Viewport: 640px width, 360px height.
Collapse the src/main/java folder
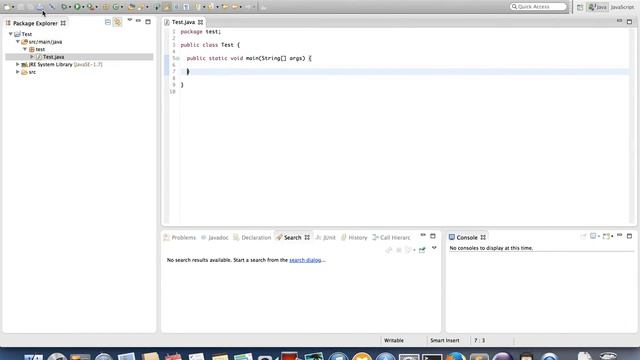[18, 42]
